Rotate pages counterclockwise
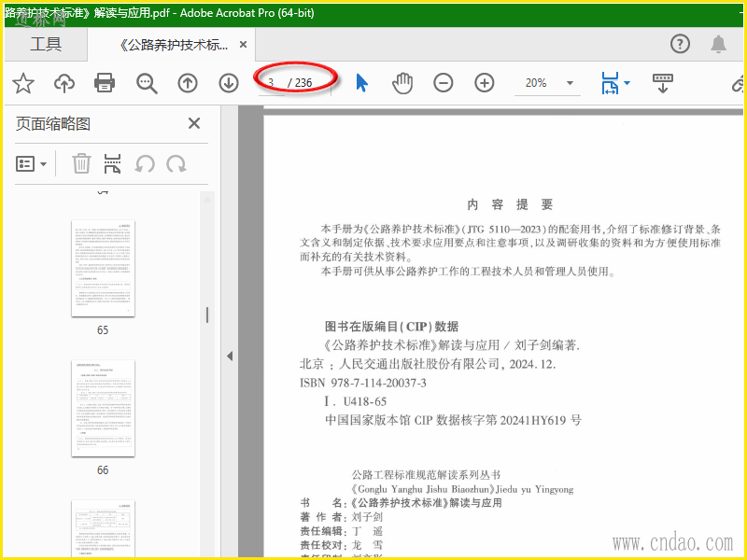 click(145, 164)
